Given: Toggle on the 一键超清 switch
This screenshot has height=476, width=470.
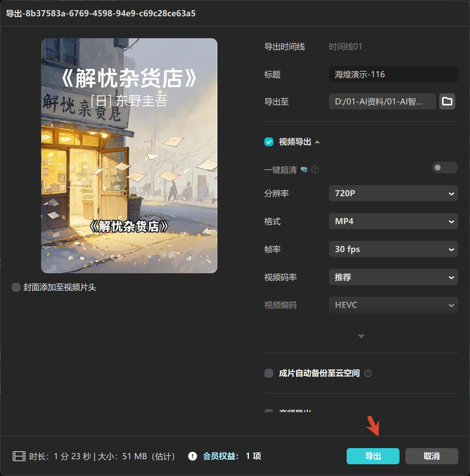Looking at the screenshot, I should tap(445, 167).
